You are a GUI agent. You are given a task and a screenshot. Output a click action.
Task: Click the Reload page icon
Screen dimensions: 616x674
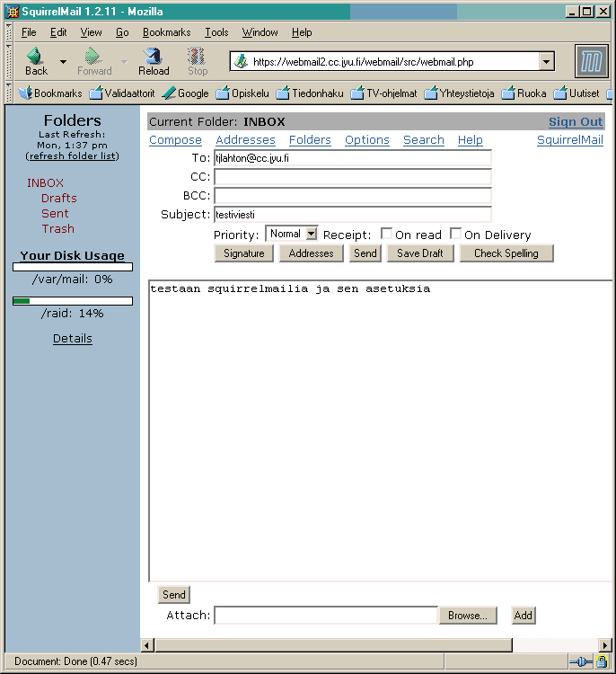(153, 56)
